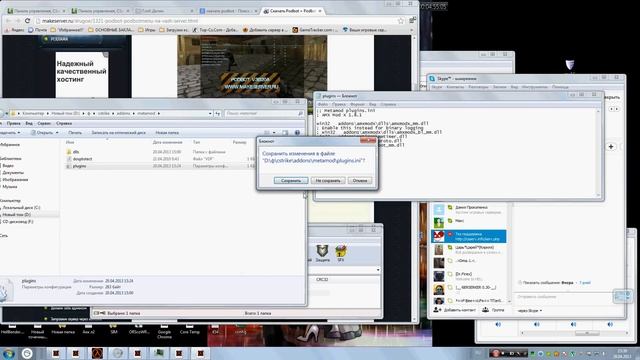640x360 pixels.
Task: Toggle the preview pane icon in Explorer
Action: click(x=285, y=133)
